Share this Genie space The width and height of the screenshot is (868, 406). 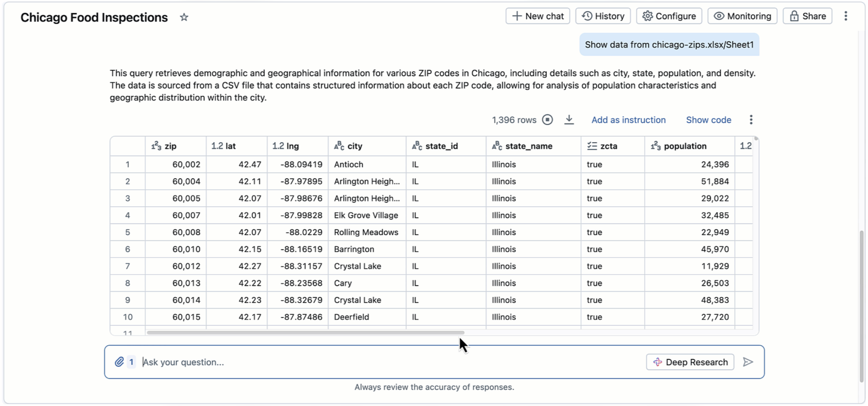(x=807, y=16)
